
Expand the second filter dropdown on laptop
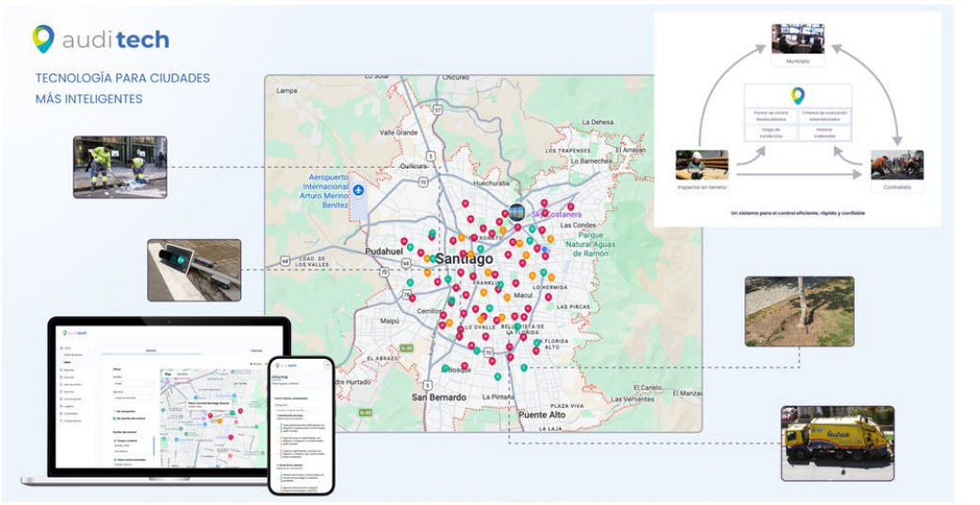pyautogui.click(x=133, y=398)
